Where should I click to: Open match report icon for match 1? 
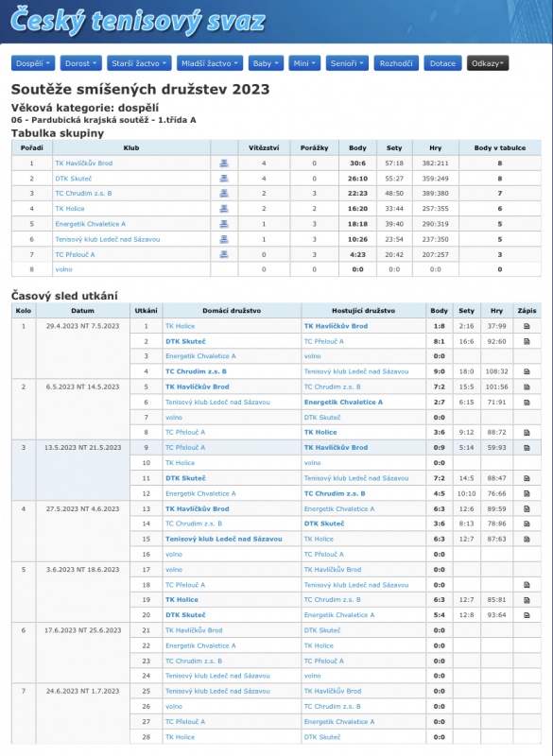click(x=527, y=326)
